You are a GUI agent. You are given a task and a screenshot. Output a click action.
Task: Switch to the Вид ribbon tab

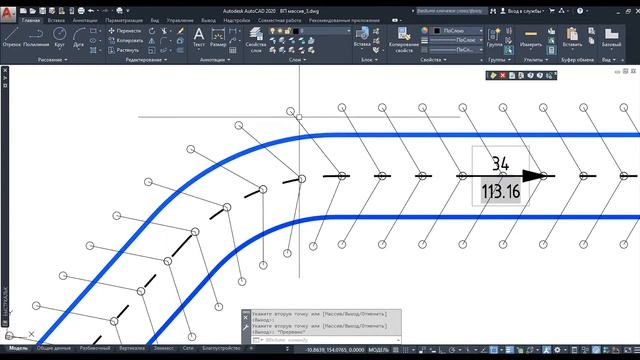click(x=154, y=20)
